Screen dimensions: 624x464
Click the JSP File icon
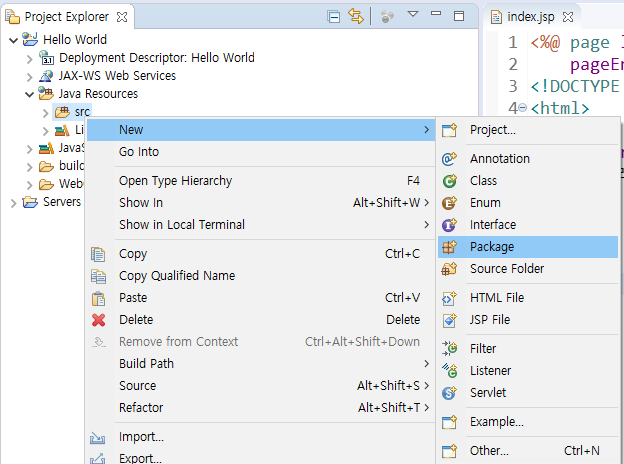tap(450, 320)
